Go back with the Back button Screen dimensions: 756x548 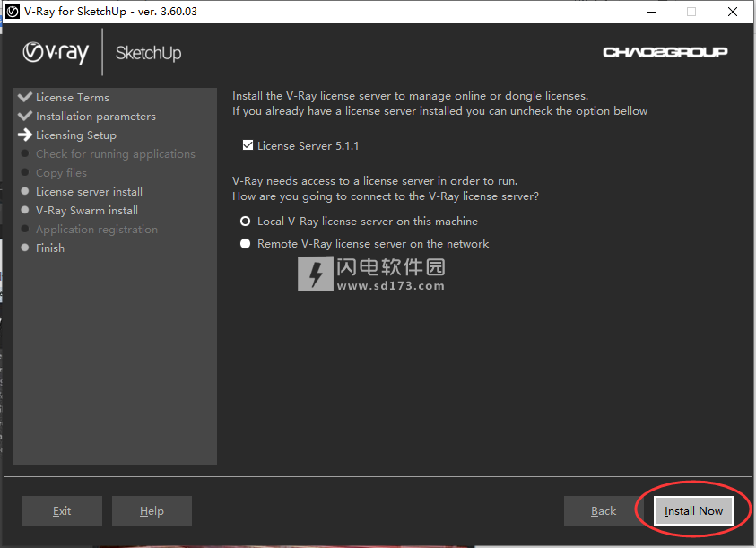click(x=604, y=511)
